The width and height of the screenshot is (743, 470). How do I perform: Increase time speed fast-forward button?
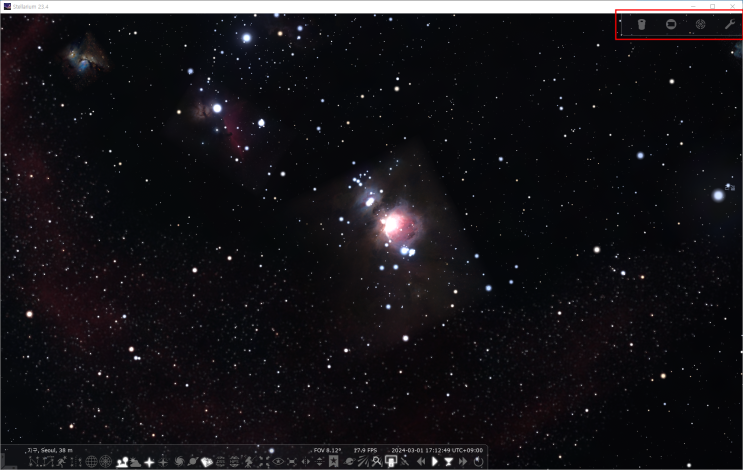click(463, 462)
